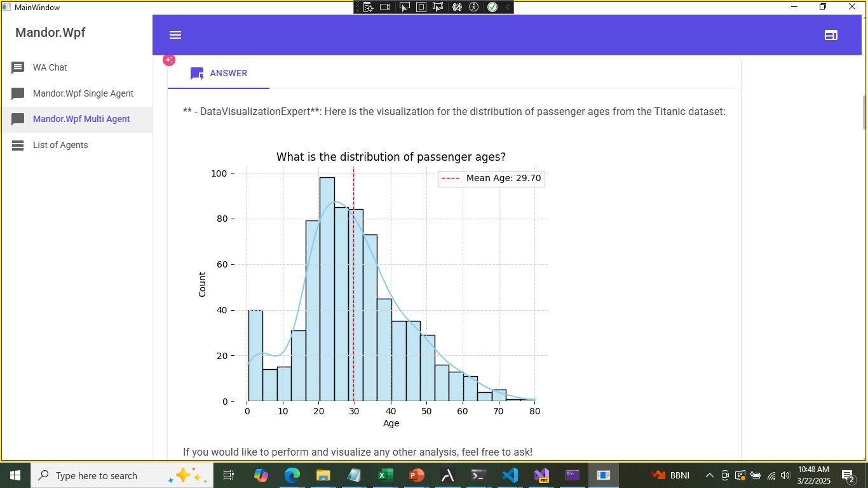Go to Mandor.Wpf Single Agent page
The height and width of the screenshot is (488, 868).
click(x=83, y=93)
